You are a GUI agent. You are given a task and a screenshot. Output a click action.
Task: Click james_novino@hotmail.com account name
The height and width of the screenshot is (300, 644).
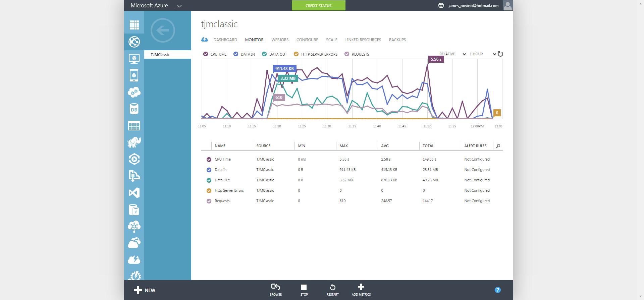click(473, 6)
